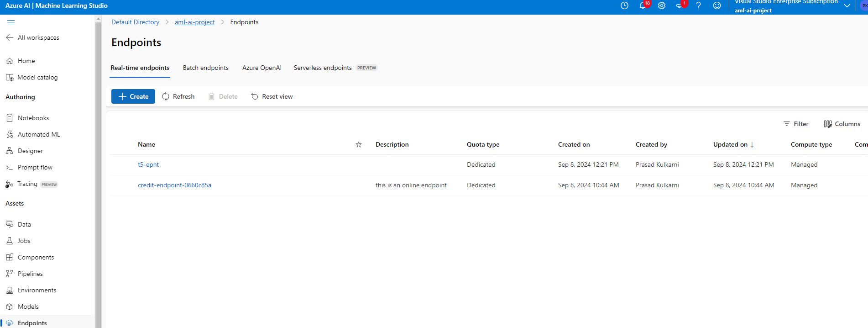868x328 pixels.
Task: Open announcements megaphone icon
Action: (680, 5)
